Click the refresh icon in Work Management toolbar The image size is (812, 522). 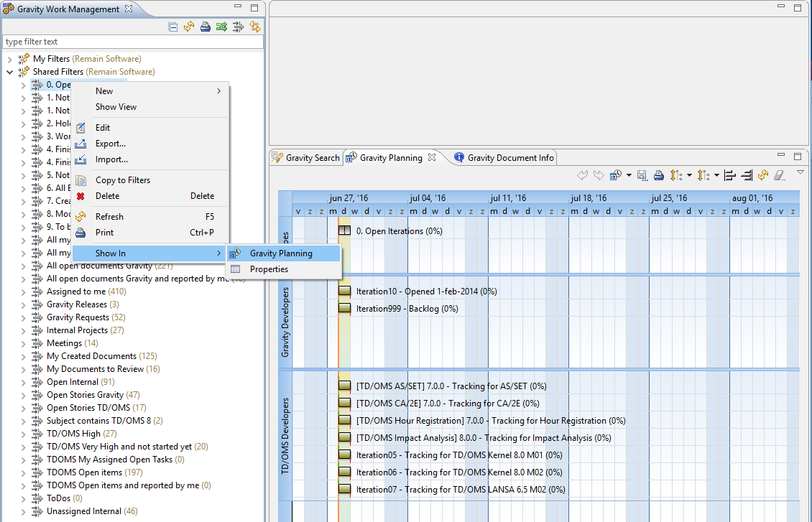point(189,27)
